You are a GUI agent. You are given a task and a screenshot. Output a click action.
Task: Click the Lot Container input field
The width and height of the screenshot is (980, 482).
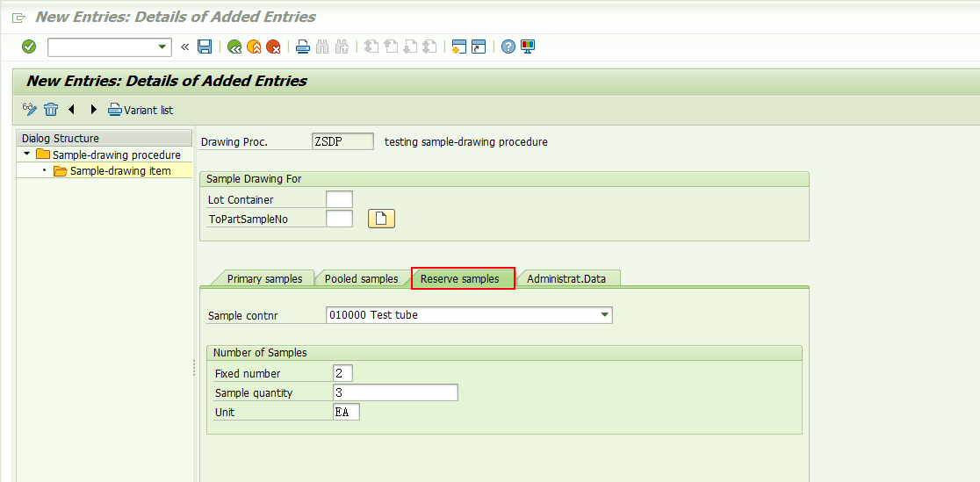[x=339, y=199]
